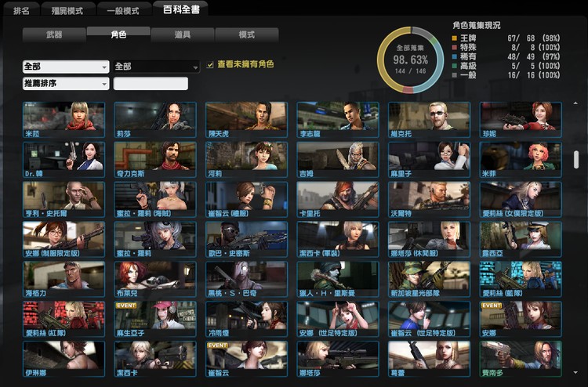Select the 百科全書 tab
This screenshot has height=387, width=588.
click(x=181, y=9)
